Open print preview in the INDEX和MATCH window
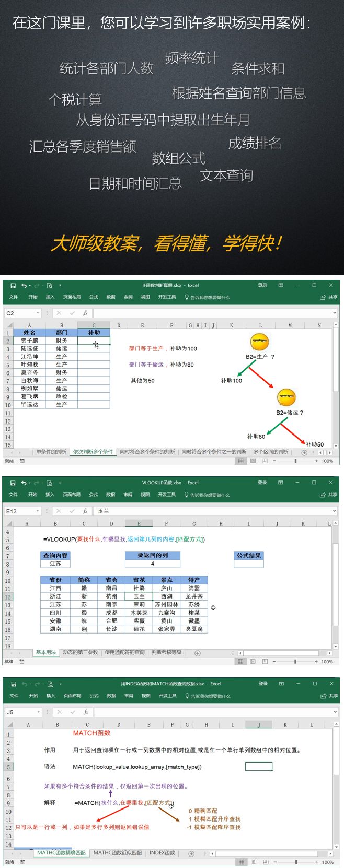Screen dimensions: 344x868 pyautogui.click(x=50, y=684)
